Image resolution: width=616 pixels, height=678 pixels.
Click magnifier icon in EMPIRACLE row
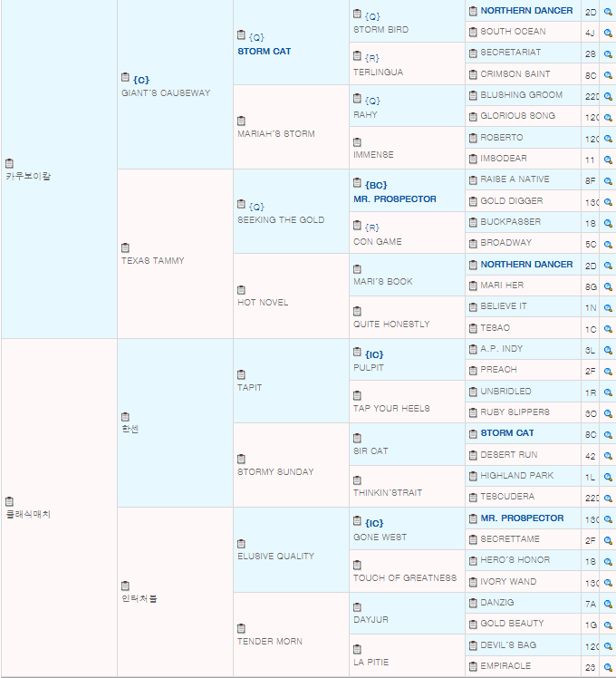pos(608,668)
